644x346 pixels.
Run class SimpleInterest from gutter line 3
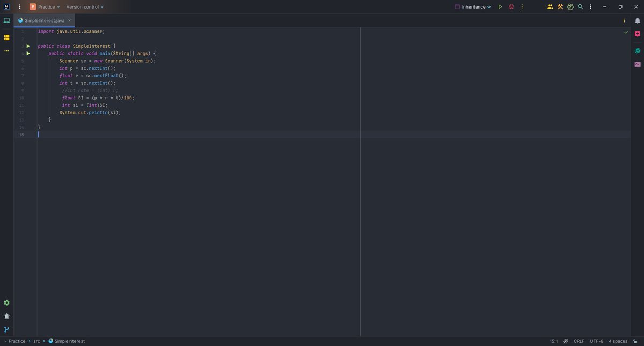[28, 46]
